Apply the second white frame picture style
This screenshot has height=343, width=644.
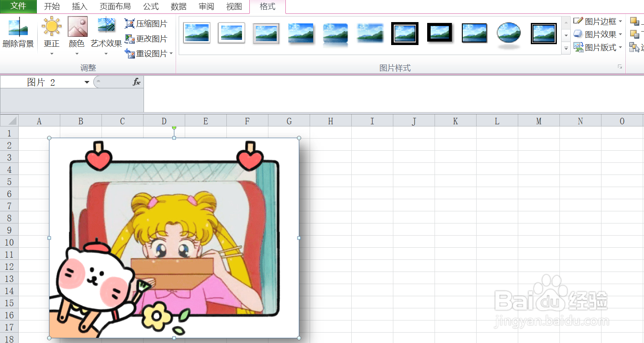coord(231,33)
